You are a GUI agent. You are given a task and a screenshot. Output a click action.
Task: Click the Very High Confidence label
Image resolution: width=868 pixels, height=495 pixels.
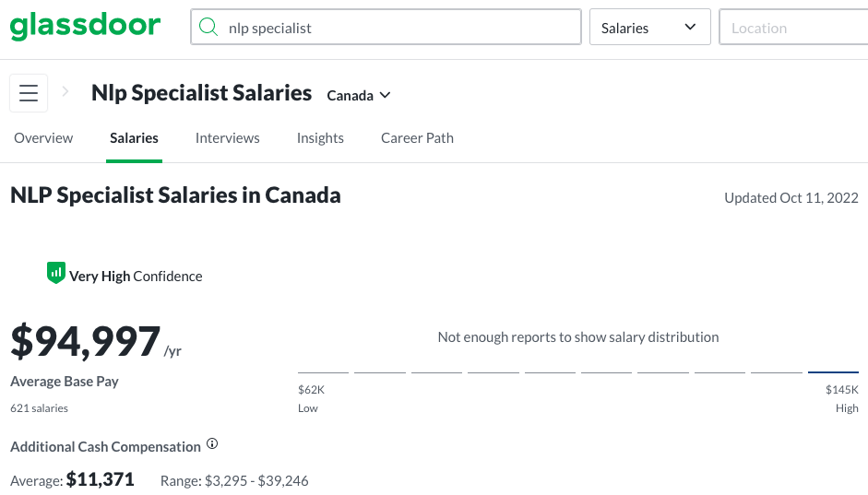(136, 276)
